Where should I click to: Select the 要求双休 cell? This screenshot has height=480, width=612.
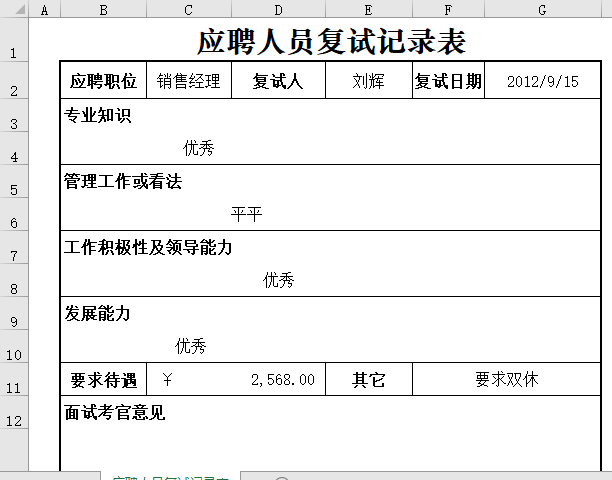coord(506,380)
